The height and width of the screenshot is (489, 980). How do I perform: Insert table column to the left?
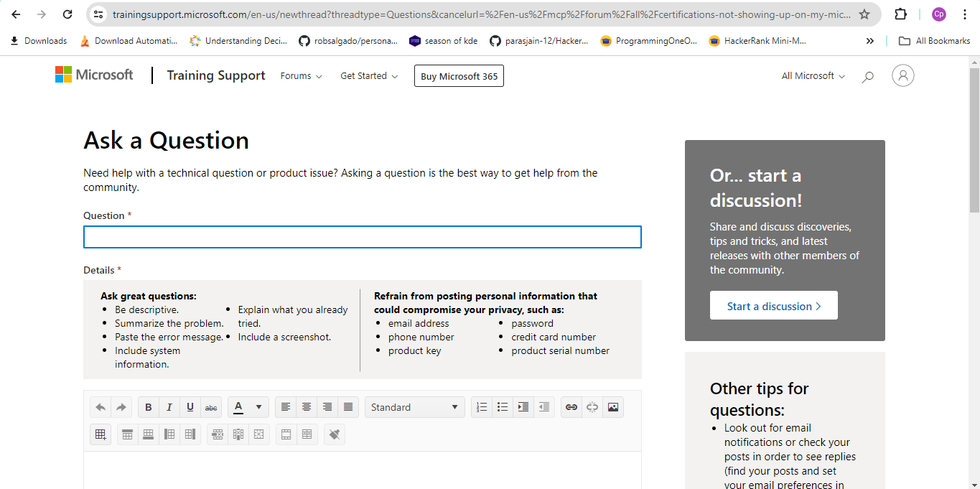click(x=169, y=434)
